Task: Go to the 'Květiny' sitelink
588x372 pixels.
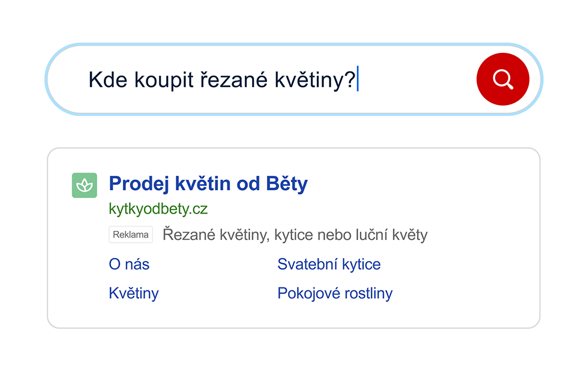Action: pyautogui.click(x=133, y=293)
